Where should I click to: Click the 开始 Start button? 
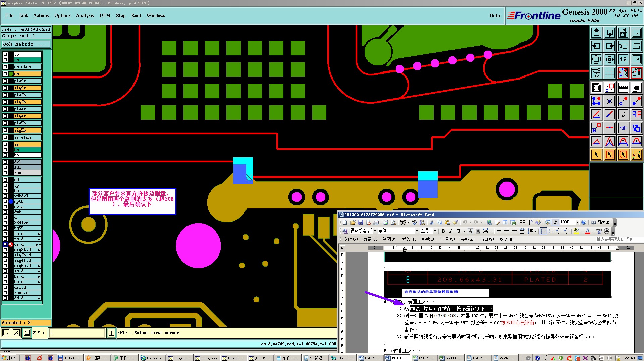click(x=8, y=358)
